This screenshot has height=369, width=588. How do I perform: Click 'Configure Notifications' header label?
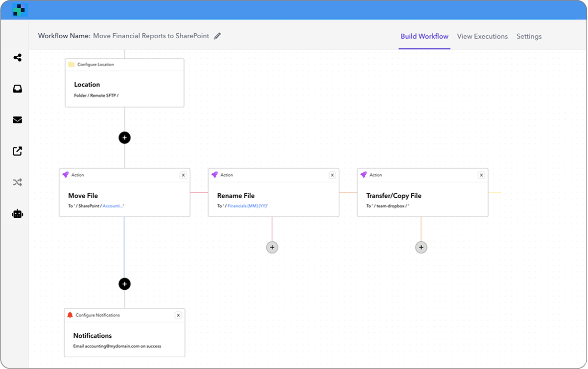(x=97, y=315)
